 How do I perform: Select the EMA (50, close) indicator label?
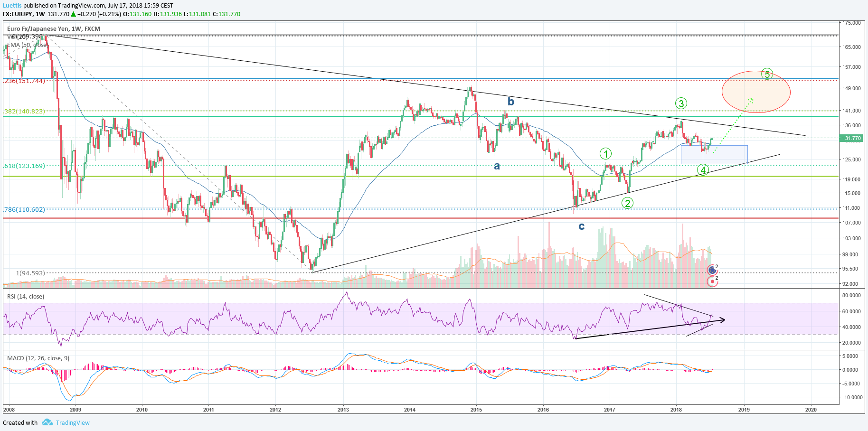pos(27,45)
